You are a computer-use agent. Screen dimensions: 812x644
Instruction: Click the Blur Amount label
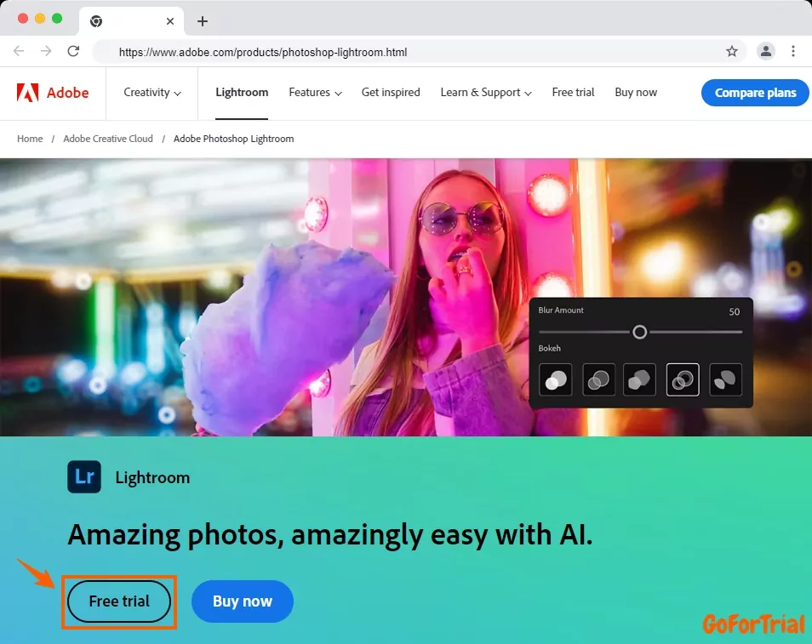point(561,311)
